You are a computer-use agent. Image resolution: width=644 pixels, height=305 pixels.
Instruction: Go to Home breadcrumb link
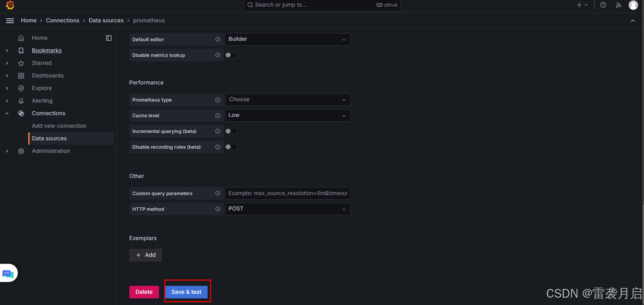[x=29, y=21]
